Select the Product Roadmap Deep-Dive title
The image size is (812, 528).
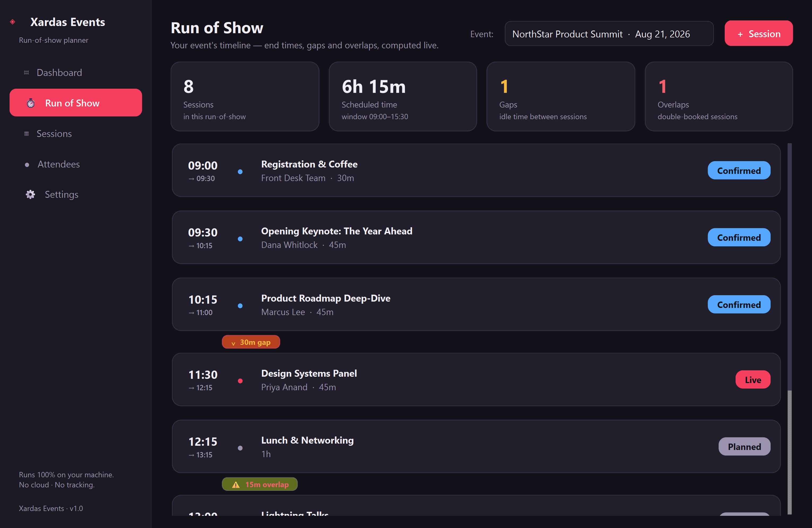click(x=326, y=298)
